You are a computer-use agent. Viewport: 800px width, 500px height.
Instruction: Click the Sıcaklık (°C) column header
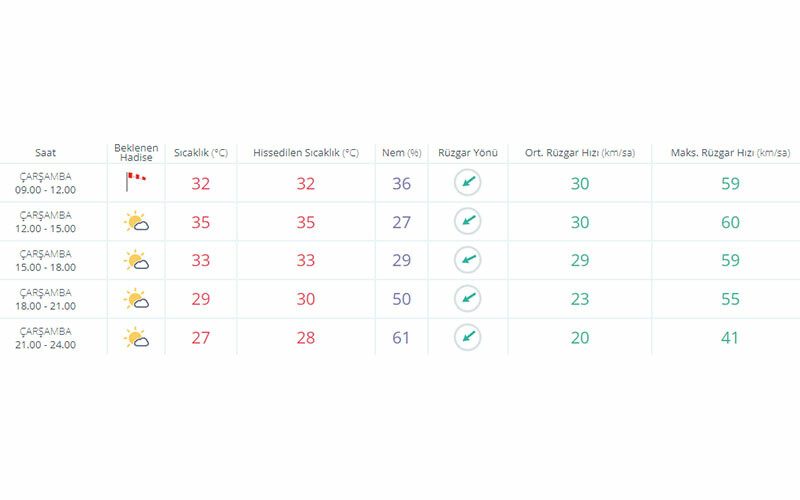201,153
